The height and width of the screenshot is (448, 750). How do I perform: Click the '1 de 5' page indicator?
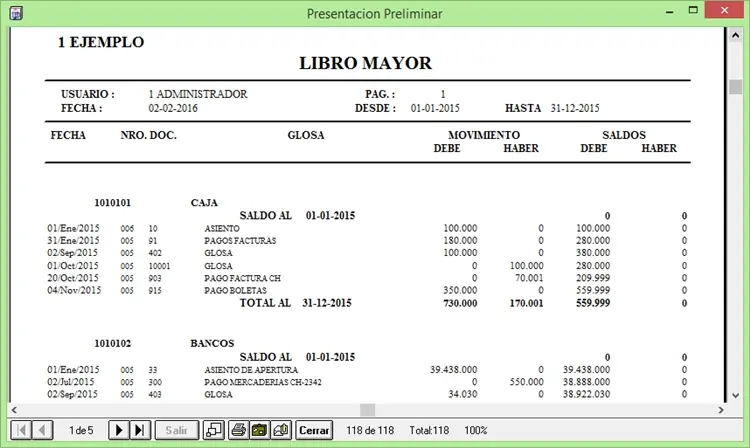click(x=81, y=430)
